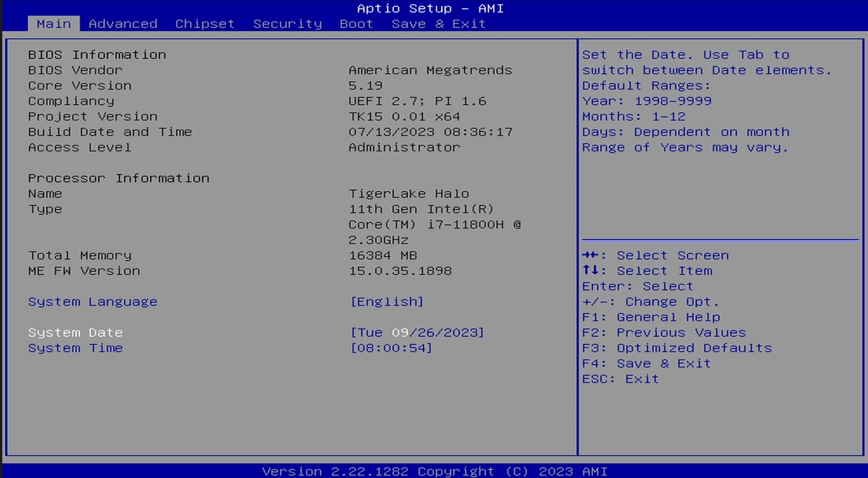Click the core version value 5.19
This screenshot has width=868, height=478.
[x=366, y=86]
